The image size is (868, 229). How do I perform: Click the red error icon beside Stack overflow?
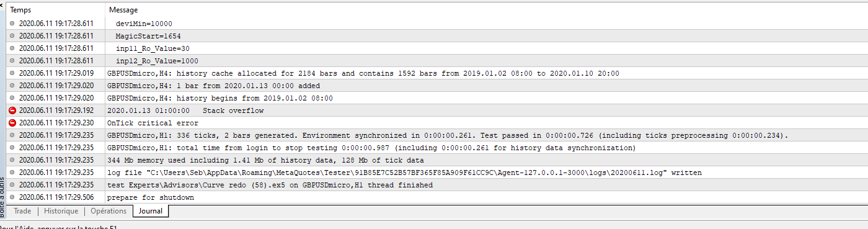(12, 110)
